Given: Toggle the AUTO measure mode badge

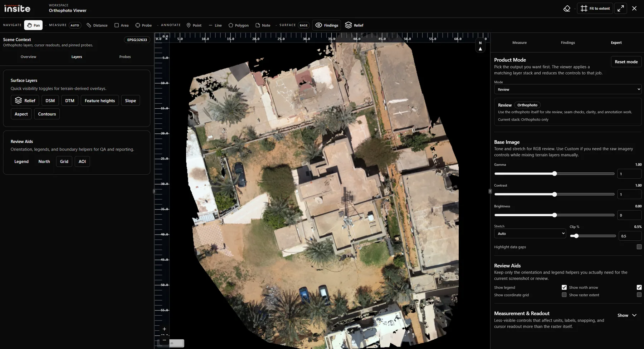Looking at the screenshot, I should click(x=75, y=25).
